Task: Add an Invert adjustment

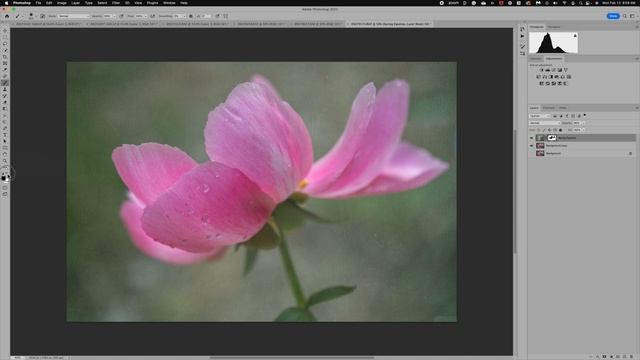Action: pyautogui.click(x=541, y=83)
